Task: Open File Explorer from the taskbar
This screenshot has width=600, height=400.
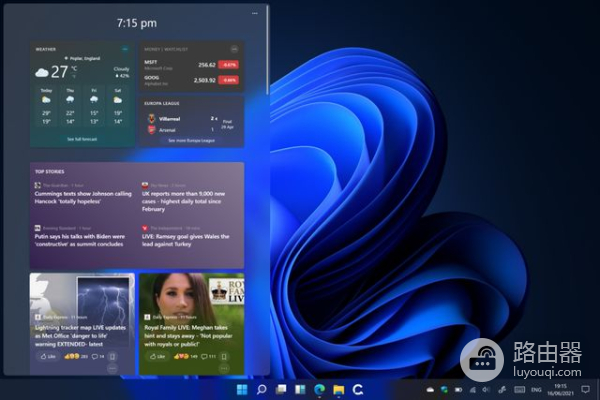Action: (x=338, y=389)
